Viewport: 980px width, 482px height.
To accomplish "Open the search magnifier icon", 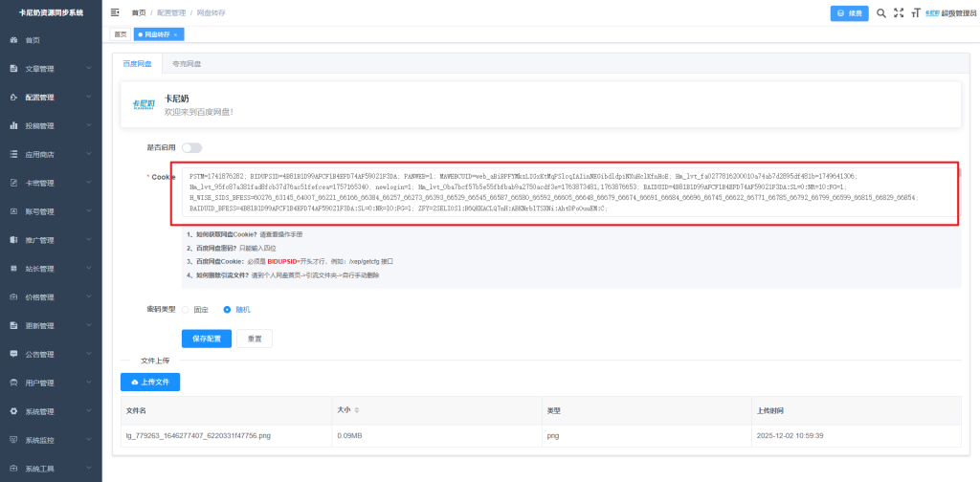I will tap(881, 13).
